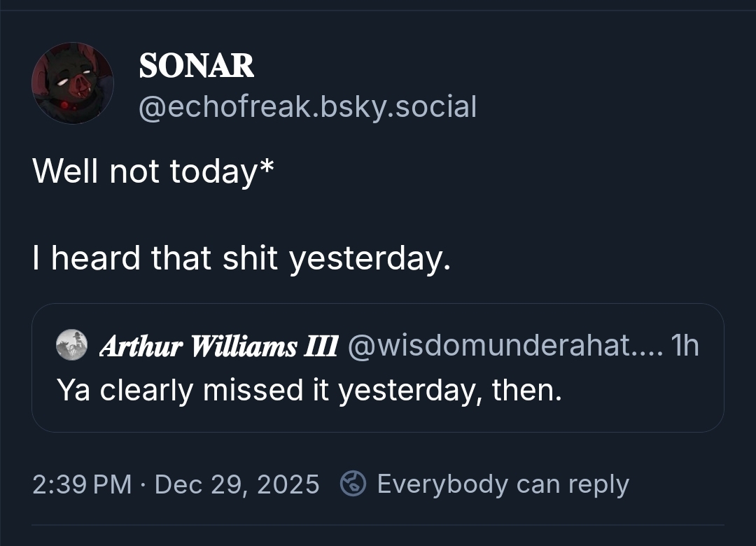Click the 'Dec 29, 2025' post date

pos(237,484)
